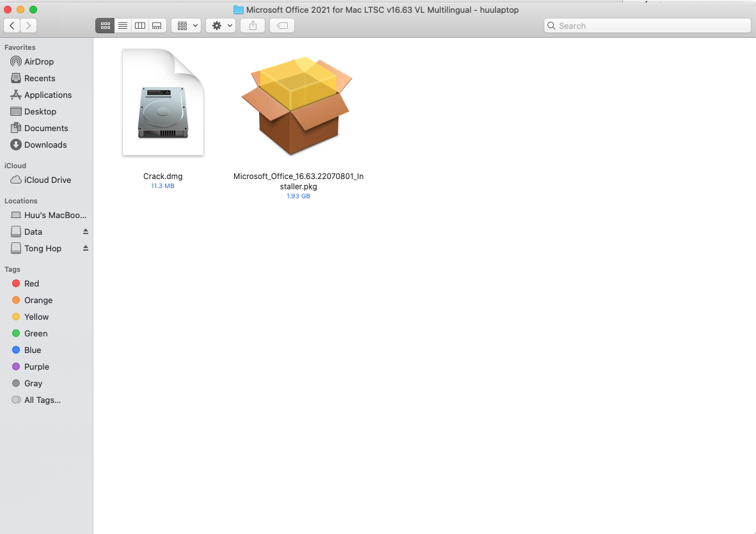Screen dimensions: 756x534
Task: Close the Finder window
Action: [x=8, y=10]
